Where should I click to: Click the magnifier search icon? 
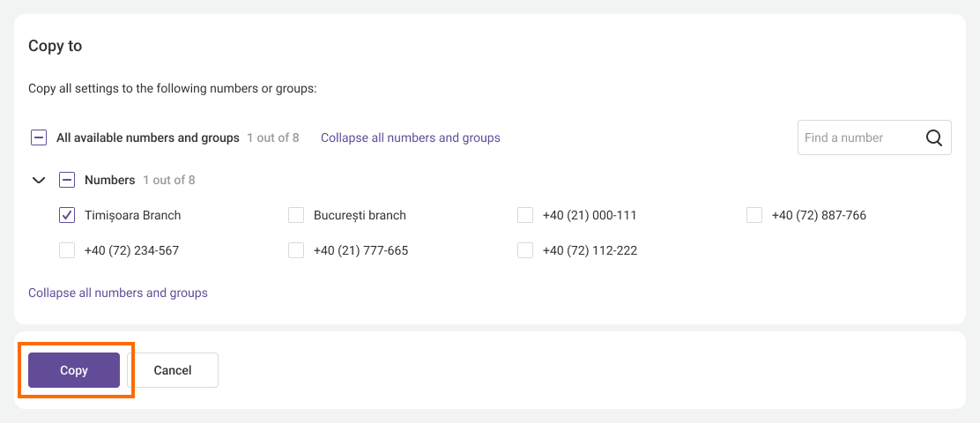pyautogui.click(x=933, y=137)
